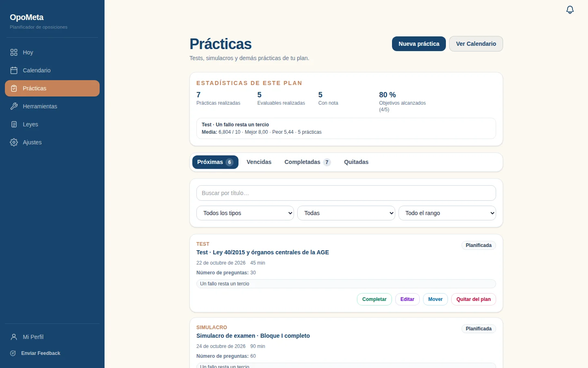Click Planificada badge on the Simulacro card

pyautogui.click(x=479, y=329)
